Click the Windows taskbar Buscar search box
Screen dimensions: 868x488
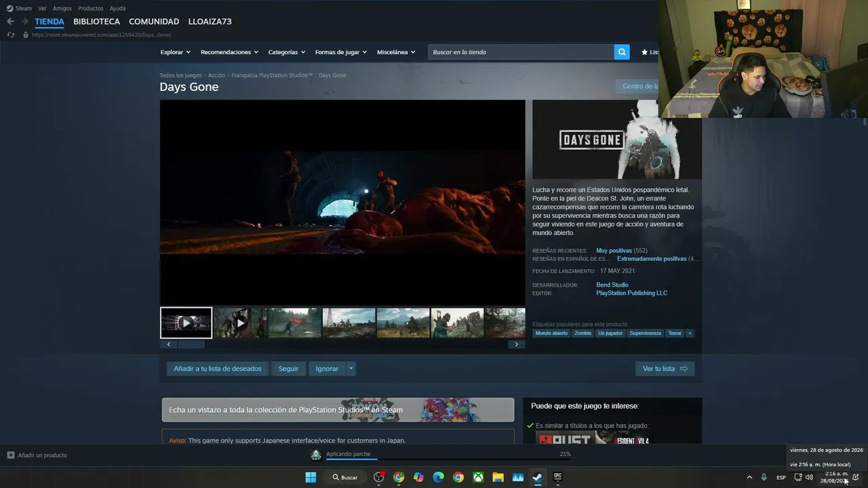346,477
